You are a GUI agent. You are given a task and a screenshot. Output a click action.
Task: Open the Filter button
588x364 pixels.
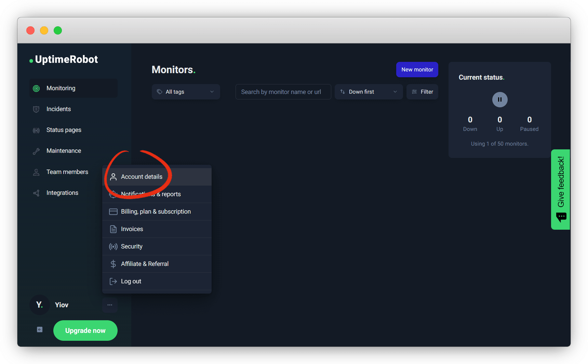pyautogui.click(x=422, y=92)
